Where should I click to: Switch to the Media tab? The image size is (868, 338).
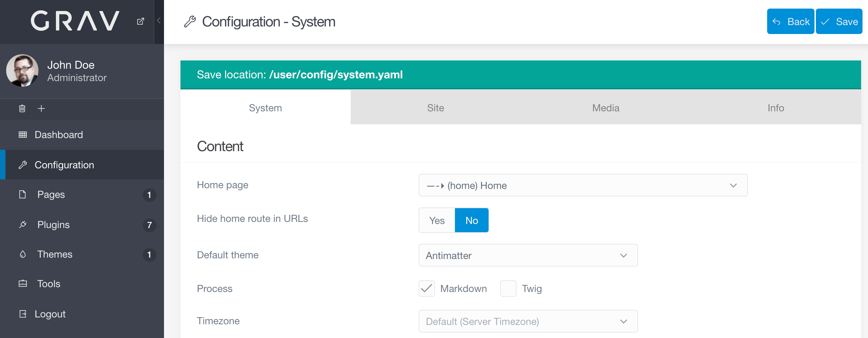(x=606, y=108)
